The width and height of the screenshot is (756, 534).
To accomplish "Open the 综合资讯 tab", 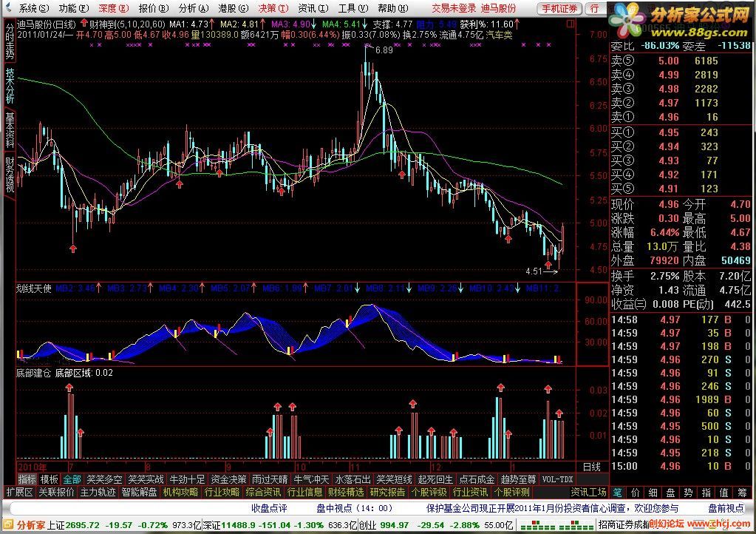I will tap(263, 492).
